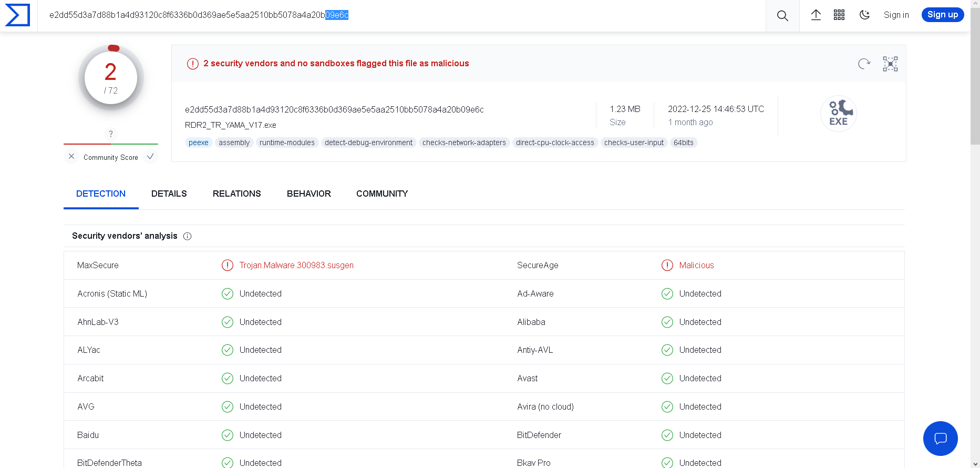The width and height of the screenshot is (980, 468).
Task: Open the apps grid menu icon
Action: point(839,15)
